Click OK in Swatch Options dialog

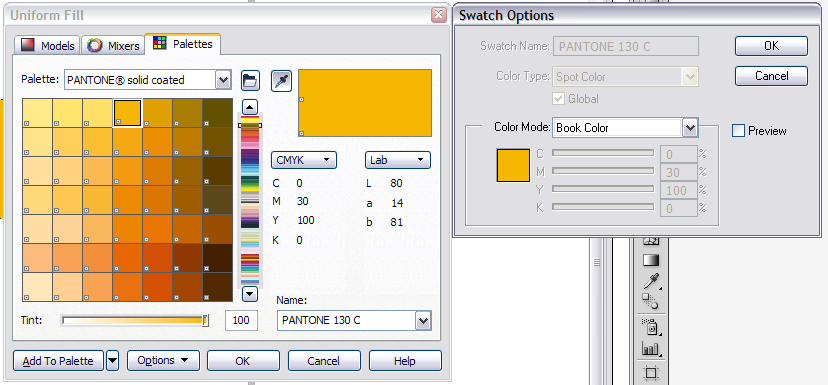(x=771, y=46)
